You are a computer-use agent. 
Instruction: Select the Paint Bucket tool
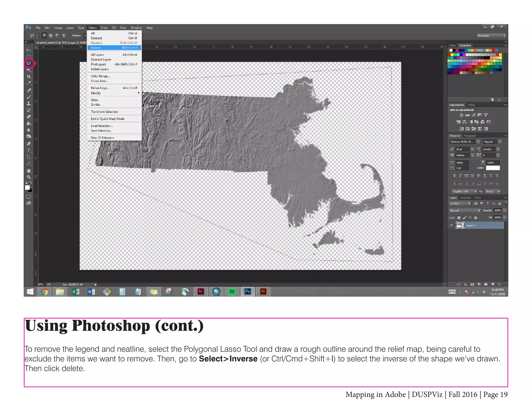(x=29, y=123)
